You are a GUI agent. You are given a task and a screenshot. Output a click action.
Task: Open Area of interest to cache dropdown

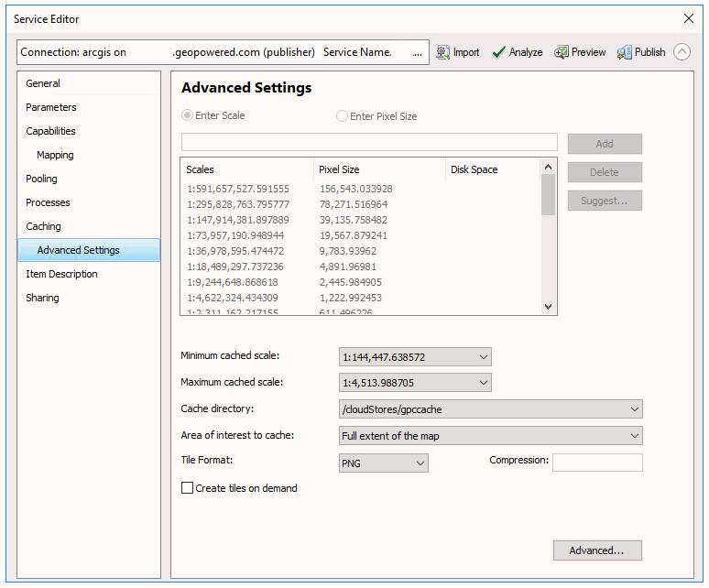[490, 436]
